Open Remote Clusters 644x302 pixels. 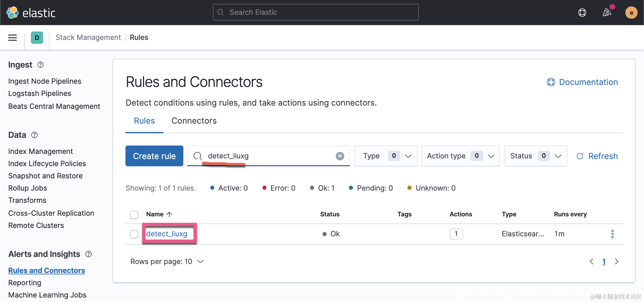pyautogui.click(x=36, y=225)
